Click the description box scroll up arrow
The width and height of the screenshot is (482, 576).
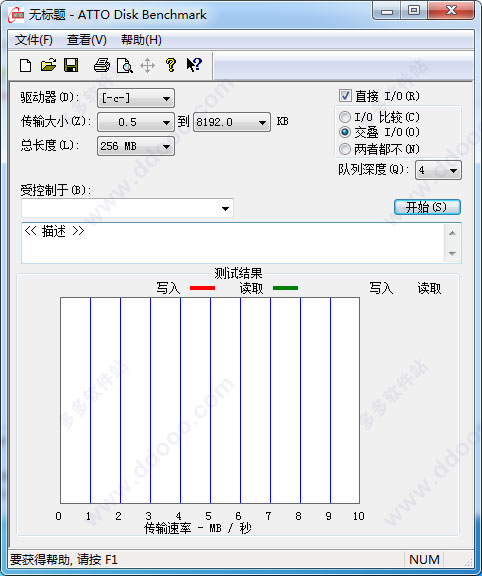[452, 233]
